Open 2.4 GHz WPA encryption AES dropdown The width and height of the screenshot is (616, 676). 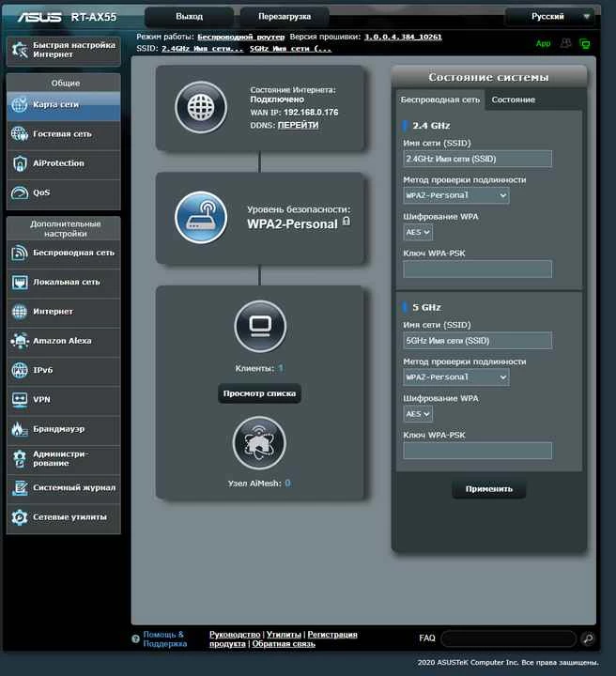tap(418, 233)
